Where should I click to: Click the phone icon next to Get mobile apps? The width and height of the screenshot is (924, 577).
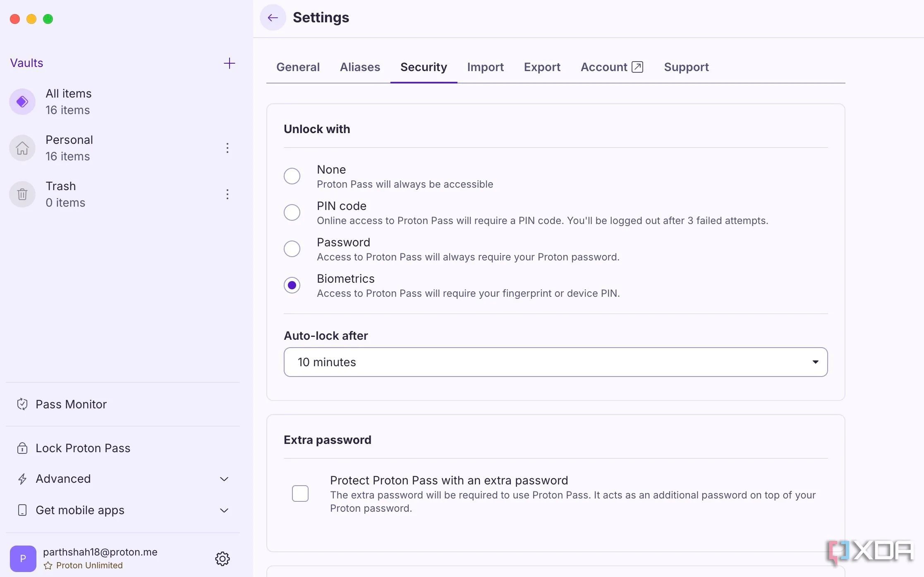22,510
